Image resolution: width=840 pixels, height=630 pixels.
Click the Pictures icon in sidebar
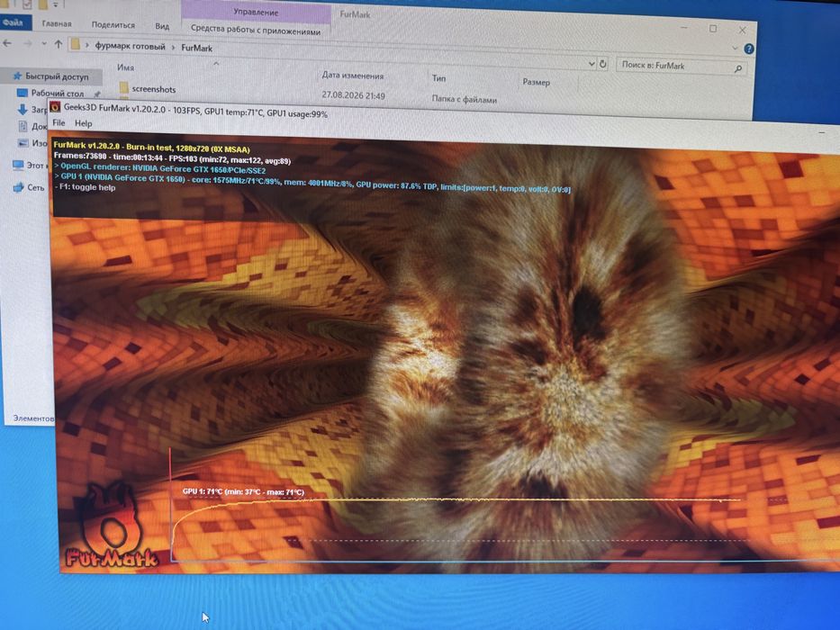(23, 143)
